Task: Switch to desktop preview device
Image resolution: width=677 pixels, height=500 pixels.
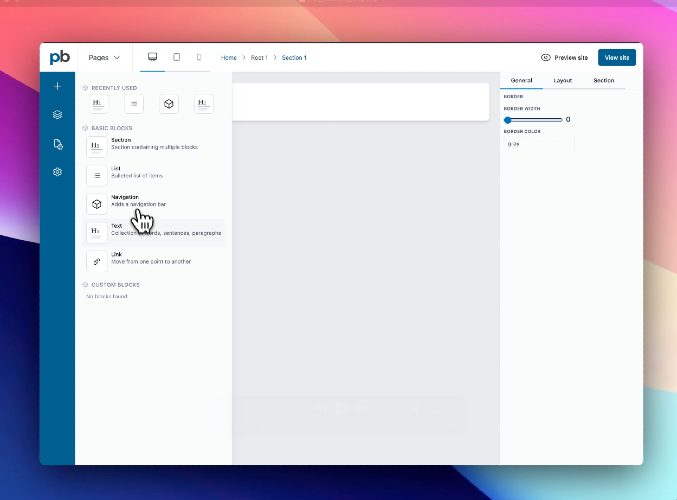Action: (152, 57)
